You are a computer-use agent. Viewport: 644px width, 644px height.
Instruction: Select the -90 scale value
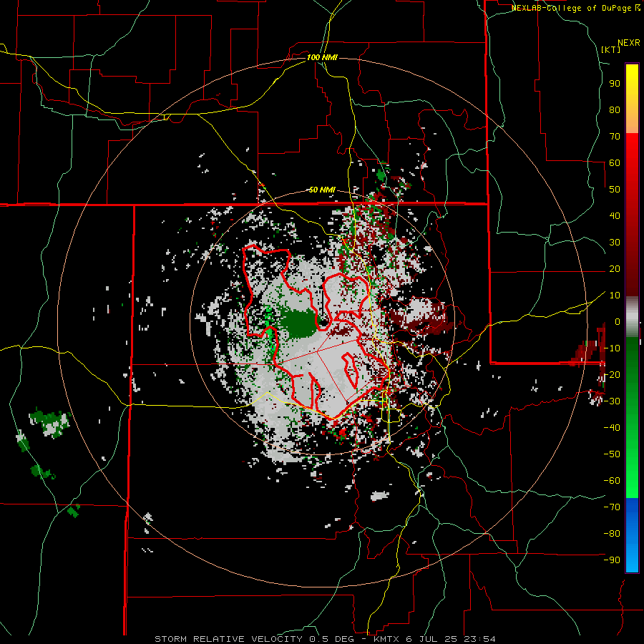pyautogui.click(x=612, y=560)
